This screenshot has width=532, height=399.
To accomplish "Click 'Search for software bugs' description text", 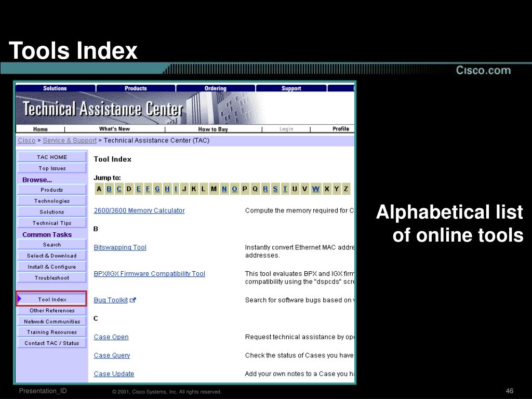I will [299, 300].
